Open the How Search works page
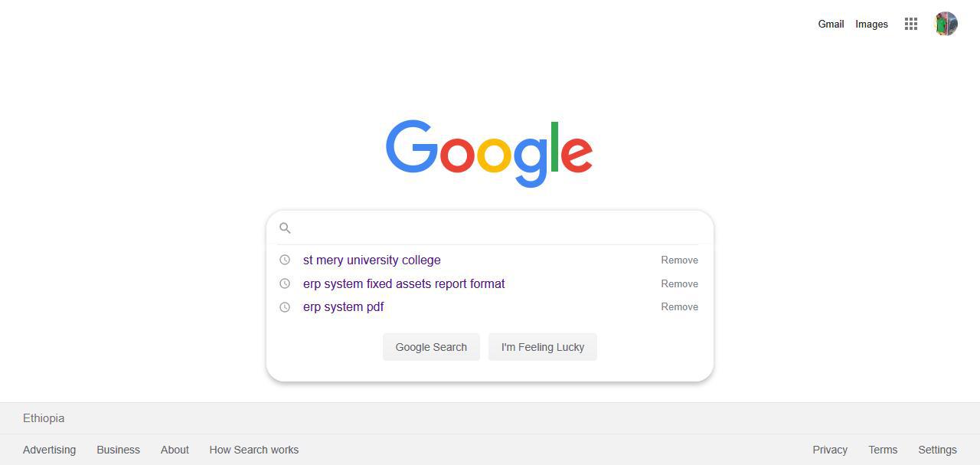This screenshot has height=465, width=980. click(x=253, y=450)
